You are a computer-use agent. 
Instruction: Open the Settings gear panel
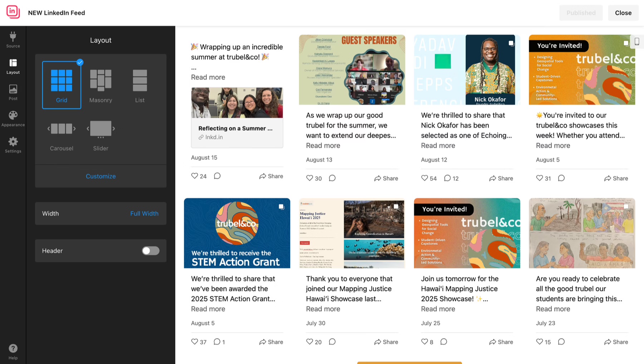click(x=13, y=145)
